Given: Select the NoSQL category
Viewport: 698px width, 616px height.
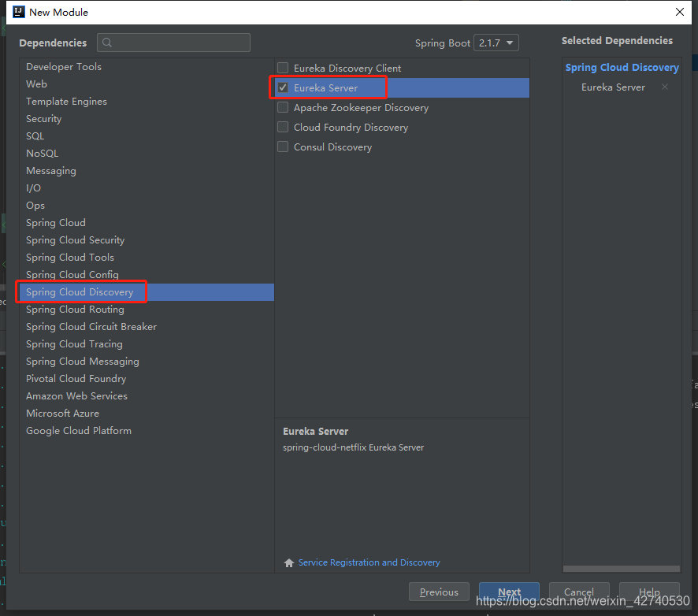Looking at the screenshot, I should [x=147, y=153].
